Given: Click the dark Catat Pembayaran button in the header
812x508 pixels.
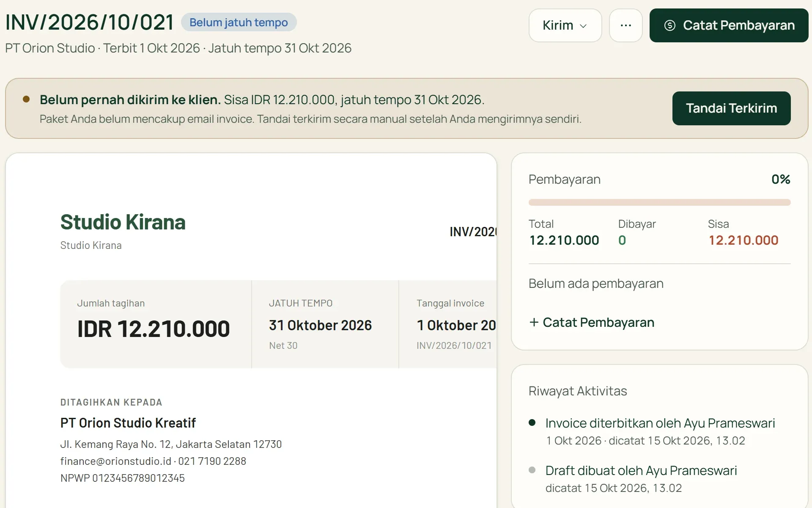Looking at the screenshot, I should (729, 25).
